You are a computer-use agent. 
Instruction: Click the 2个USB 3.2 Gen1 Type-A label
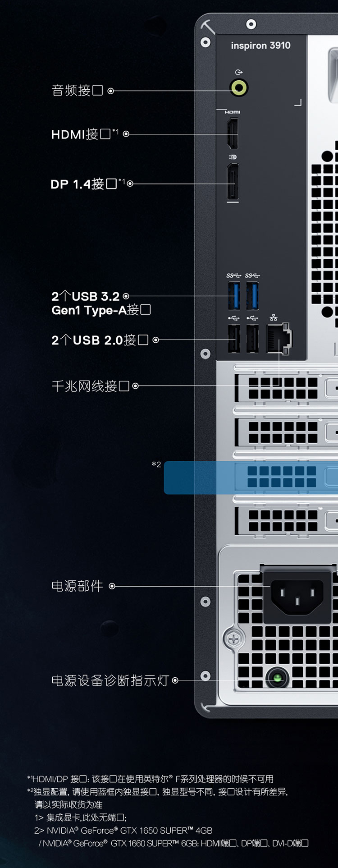coord(101,303)
